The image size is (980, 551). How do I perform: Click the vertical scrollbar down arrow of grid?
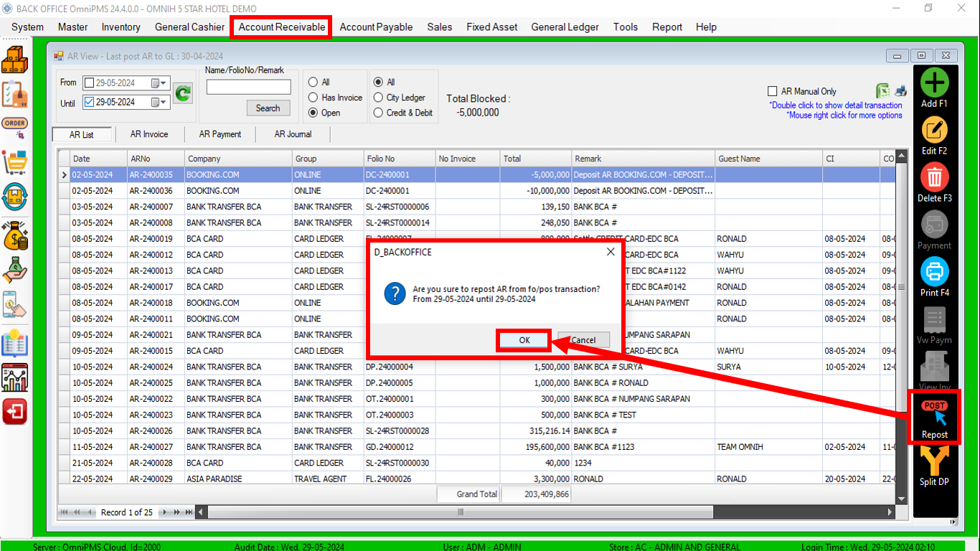point(902,499)
